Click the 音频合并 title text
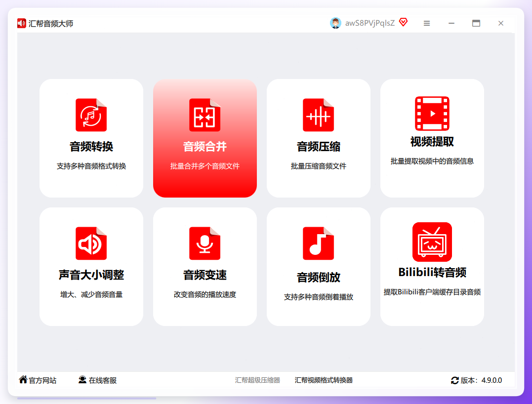Screen dimensions: 532x404 (x=205, y=147)
